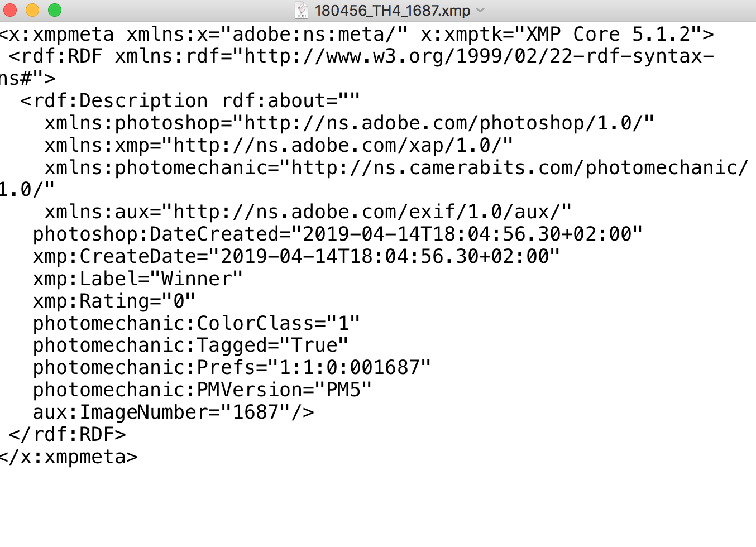Click on the <rdf:Description rdf:about line

[x=190, y=101]
